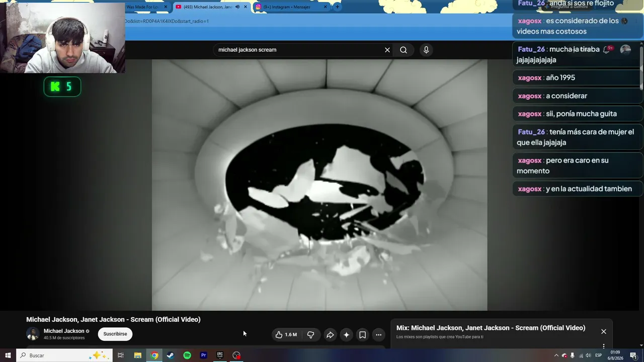Open the Mix panel vertical dots menu
This screenshot has height=362, width=644.
(604, 346)
